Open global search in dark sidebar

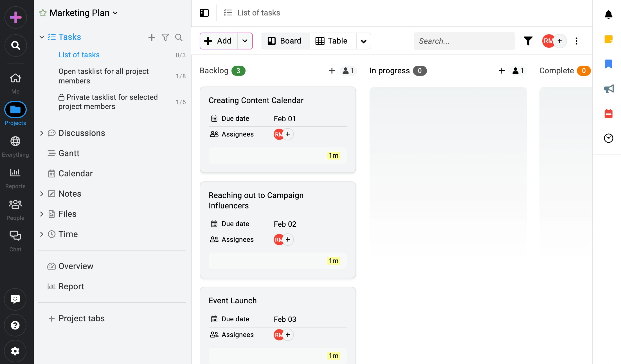[x=16, y=46]
